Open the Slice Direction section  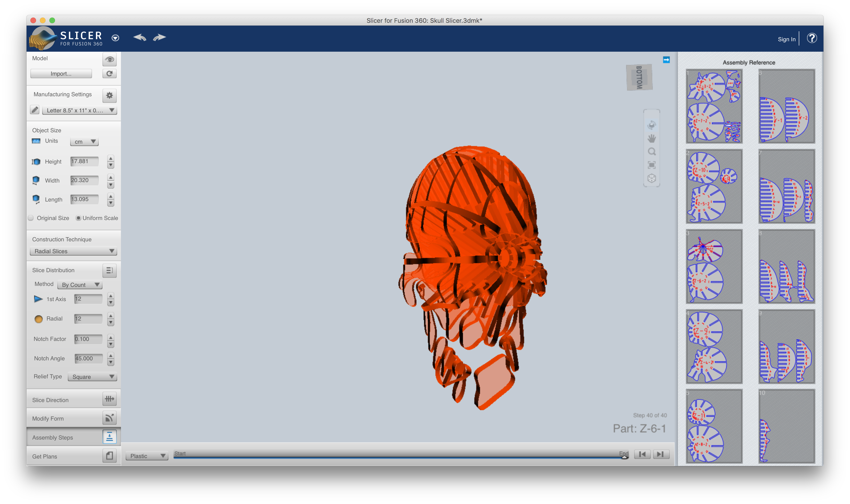click(74, 399)
